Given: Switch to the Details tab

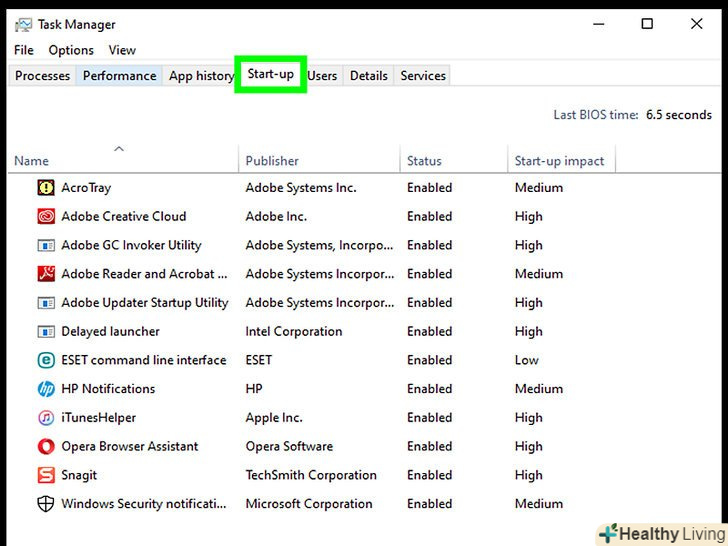Looking at the screenshot, I should [369, 76].
